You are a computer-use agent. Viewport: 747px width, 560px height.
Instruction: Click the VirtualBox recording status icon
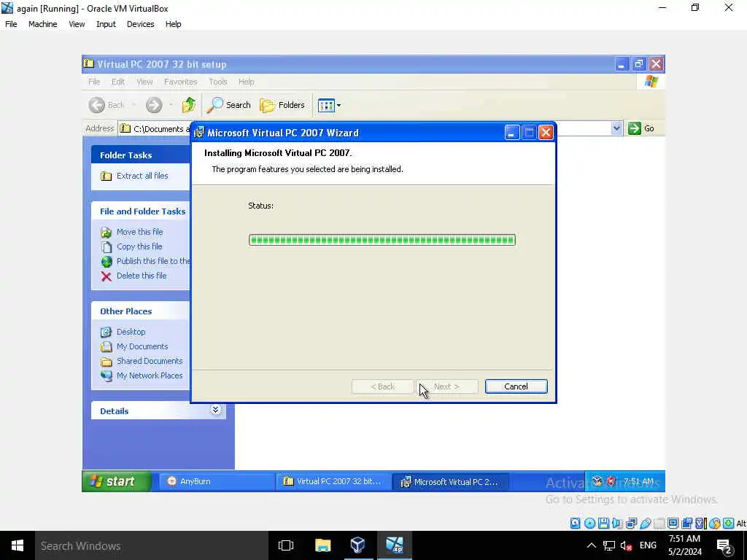coord(686,524)
